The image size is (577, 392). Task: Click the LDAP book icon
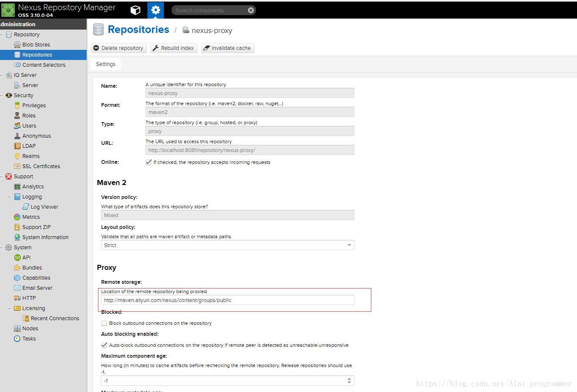click(17, 146)
